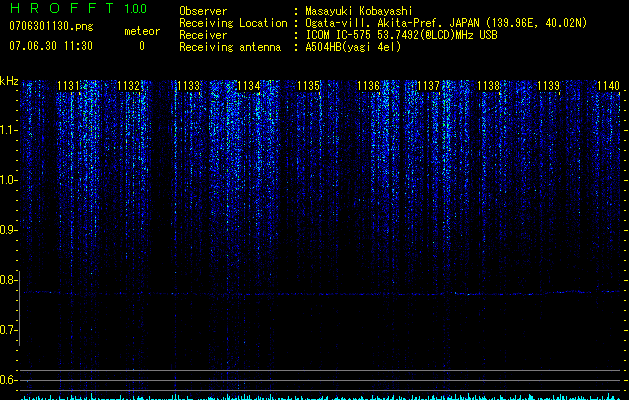Screen dimensions: 629x400
Task: Click the Receiving Location label
Action: [x=233, y=23]
